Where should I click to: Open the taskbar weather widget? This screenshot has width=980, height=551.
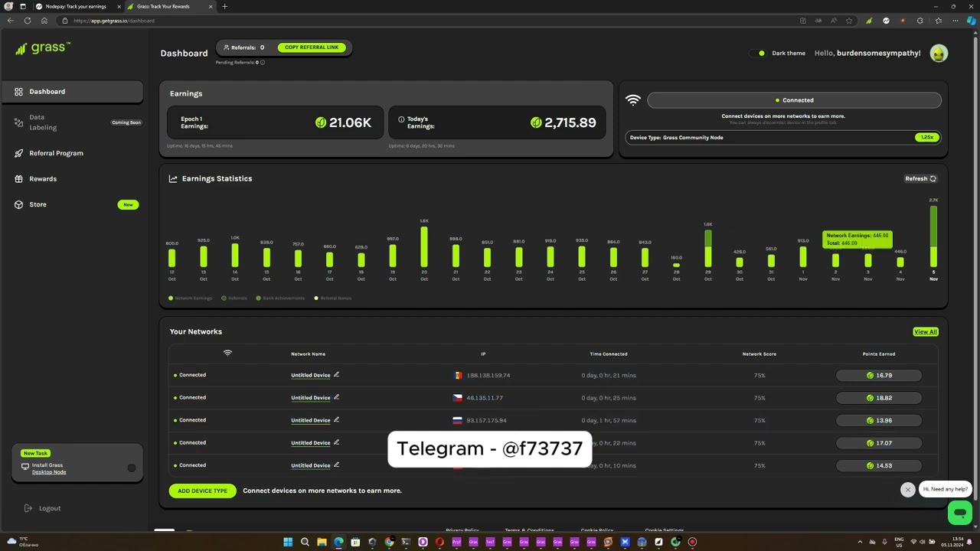[x=23, y=542]
